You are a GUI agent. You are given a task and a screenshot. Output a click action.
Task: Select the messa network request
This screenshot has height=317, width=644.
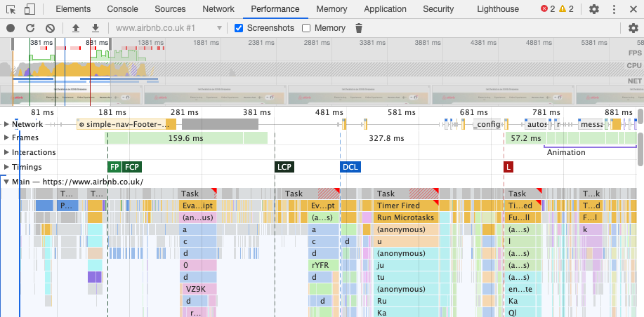590,124
